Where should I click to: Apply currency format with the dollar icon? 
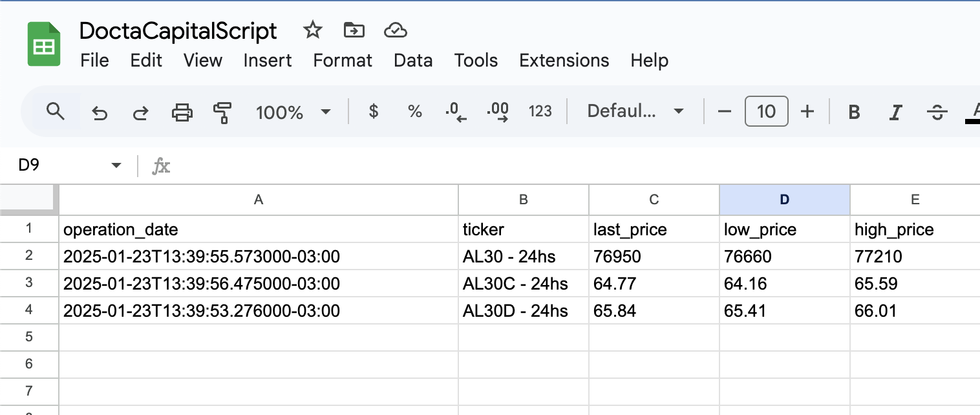coord(373,111)
